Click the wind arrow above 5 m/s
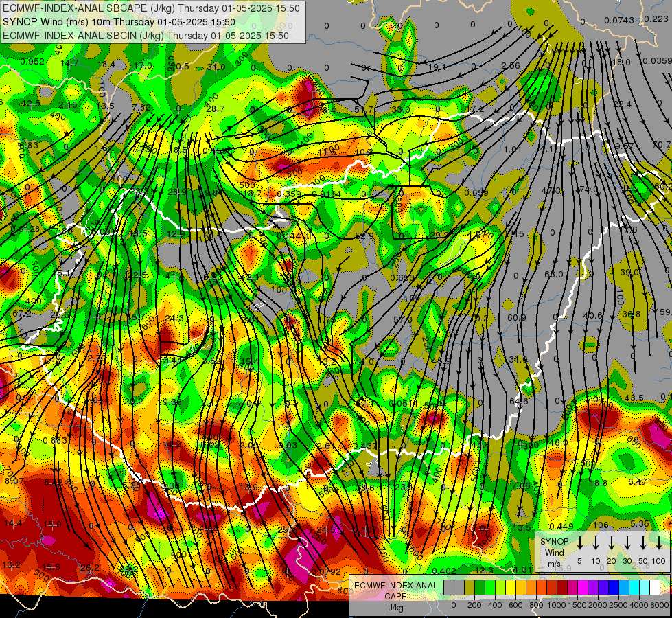 pos(580,543)
